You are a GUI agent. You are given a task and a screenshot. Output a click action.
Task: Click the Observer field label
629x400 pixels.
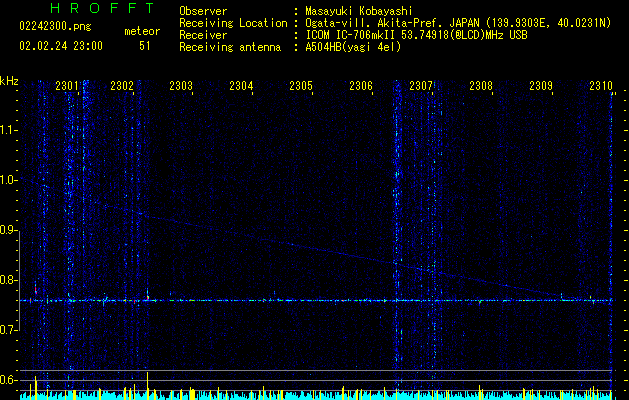pyautogui.click(x=203, y=11)
